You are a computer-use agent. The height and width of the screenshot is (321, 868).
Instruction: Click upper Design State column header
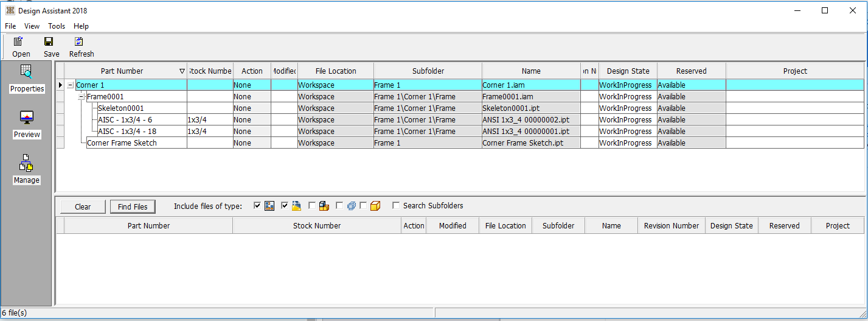[x=628, y=71]
